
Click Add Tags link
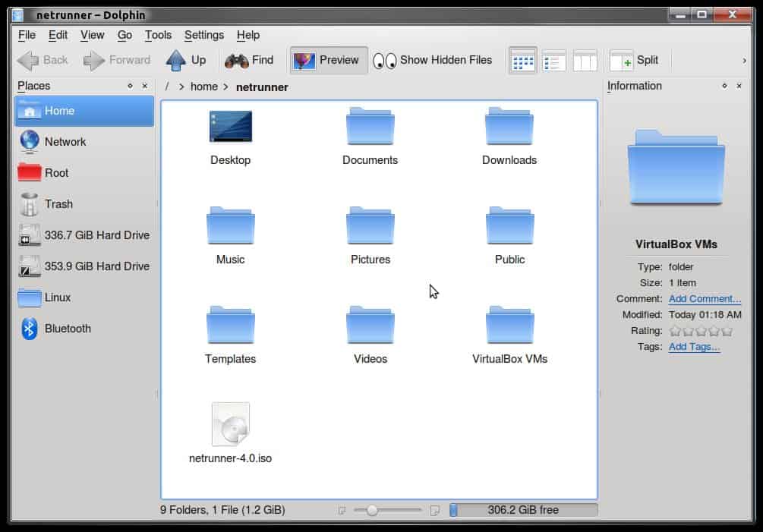(694, 347)
